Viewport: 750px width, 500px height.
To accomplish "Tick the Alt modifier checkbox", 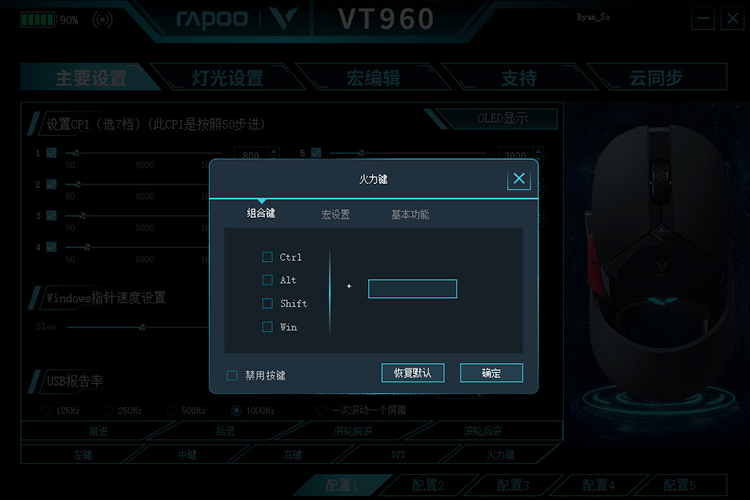I will (267, 280).
